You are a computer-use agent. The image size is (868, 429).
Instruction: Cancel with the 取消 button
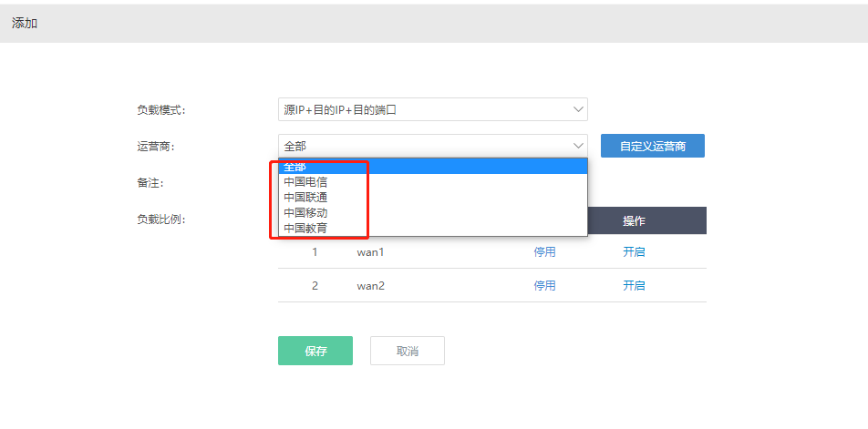(x=408, y=351)
